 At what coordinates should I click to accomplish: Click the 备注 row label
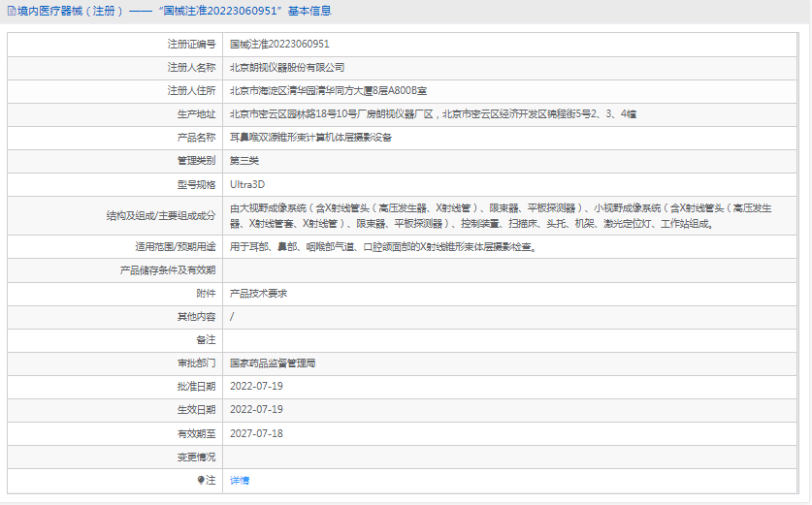(206, 340)
